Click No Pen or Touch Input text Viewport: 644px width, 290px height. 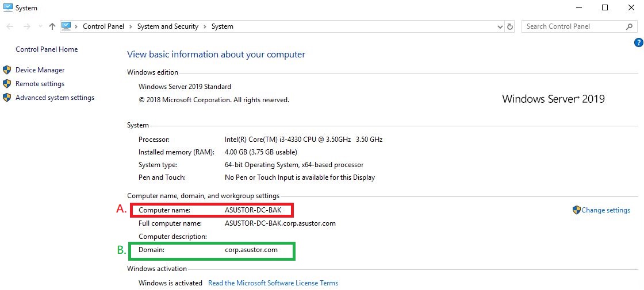coord(300,177)
